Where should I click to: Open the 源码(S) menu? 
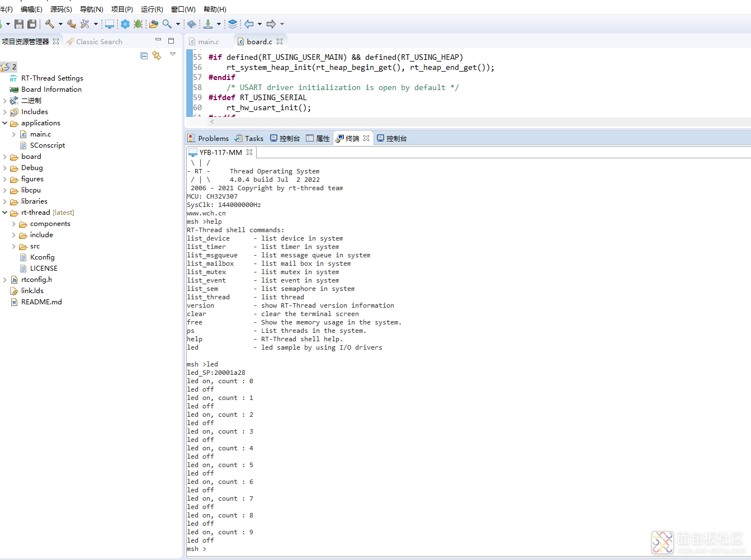point(61,9)
